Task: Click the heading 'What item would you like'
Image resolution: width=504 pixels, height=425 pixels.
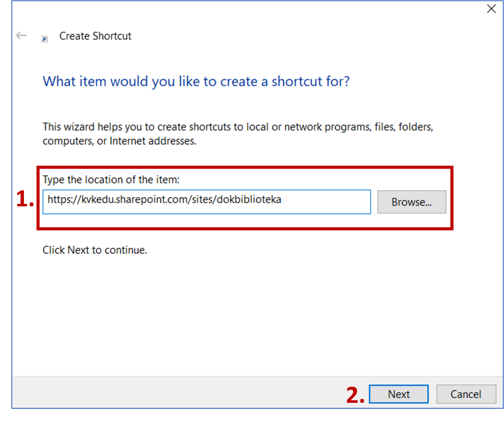Action: (196, 81)
